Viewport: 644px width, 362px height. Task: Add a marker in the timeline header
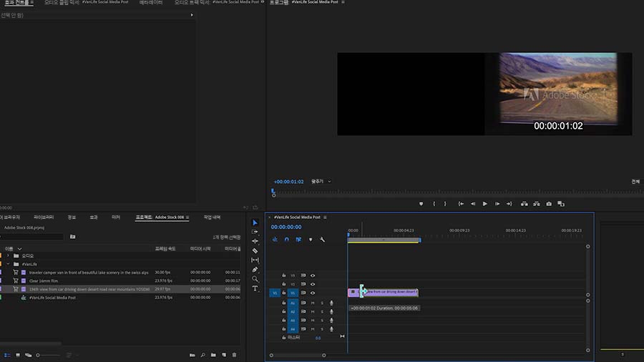(x=311, y=239)
